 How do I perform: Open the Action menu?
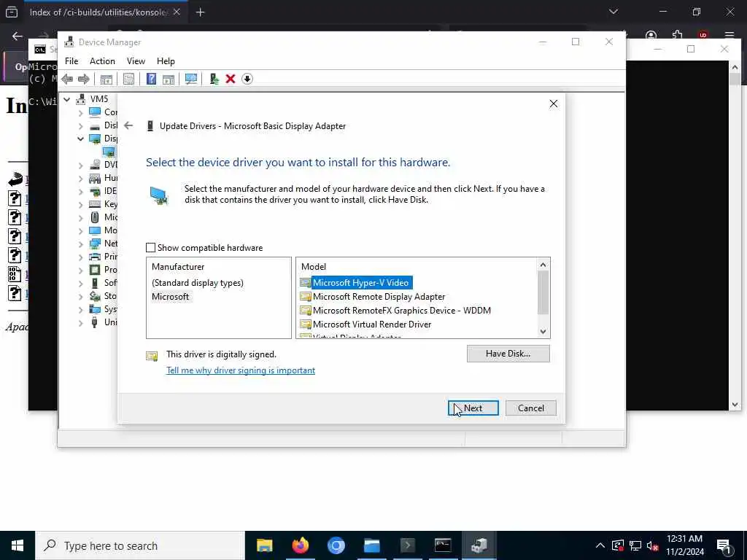click(x=102, y=61)
